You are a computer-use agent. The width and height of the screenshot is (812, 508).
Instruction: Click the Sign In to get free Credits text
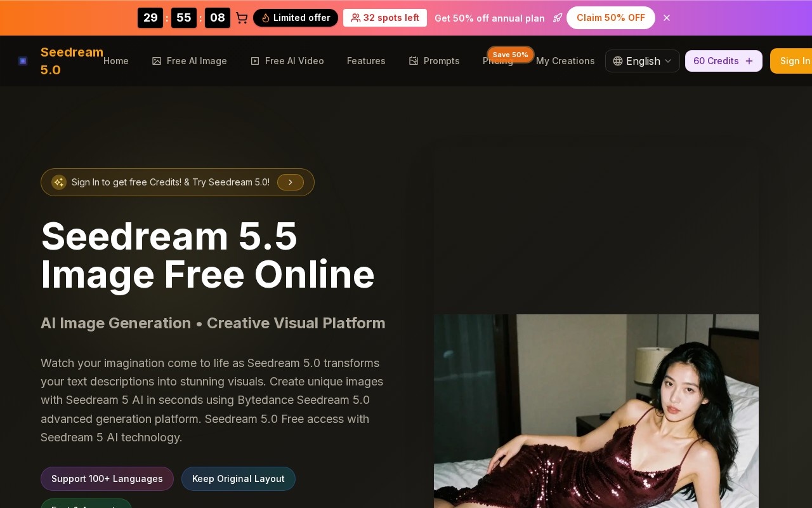coord(171,182)
